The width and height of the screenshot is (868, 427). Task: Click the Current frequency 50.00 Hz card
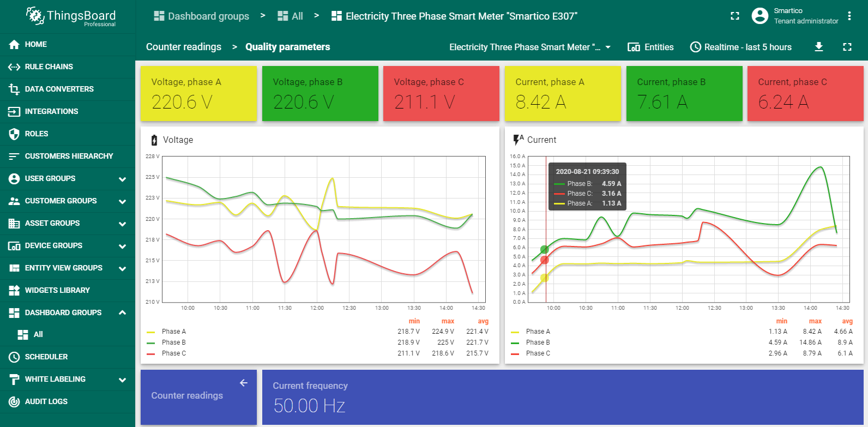coord(562,397)
